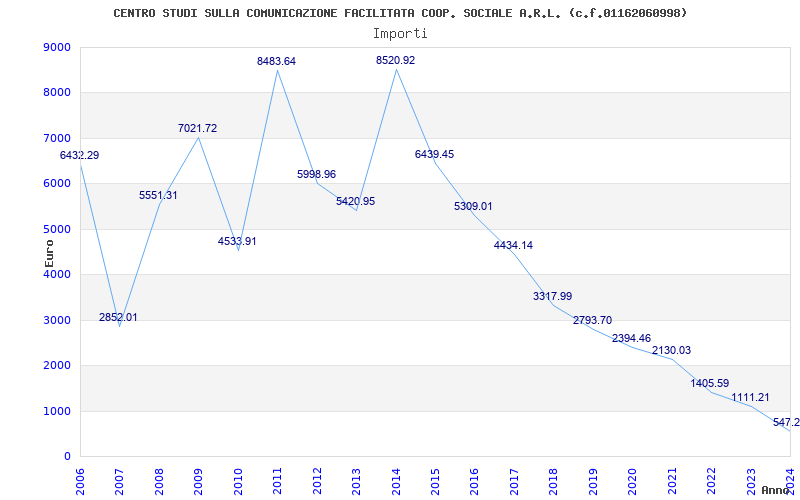Click the 6439.45 value label

point(434,154)
